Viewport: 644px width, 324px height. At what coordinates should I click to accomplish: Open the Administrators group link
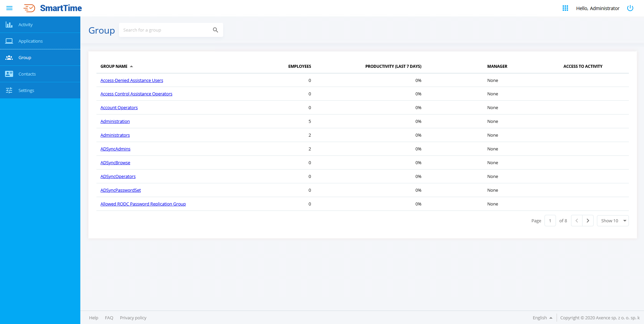point(115,135)
